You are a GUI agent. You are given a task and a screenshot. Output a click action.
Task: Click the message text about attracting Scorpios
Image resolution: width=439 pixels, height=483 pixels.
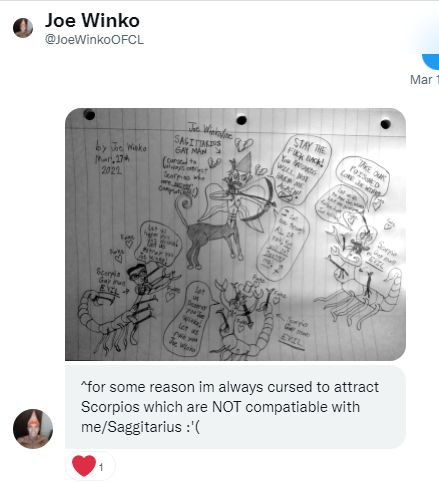230,407
